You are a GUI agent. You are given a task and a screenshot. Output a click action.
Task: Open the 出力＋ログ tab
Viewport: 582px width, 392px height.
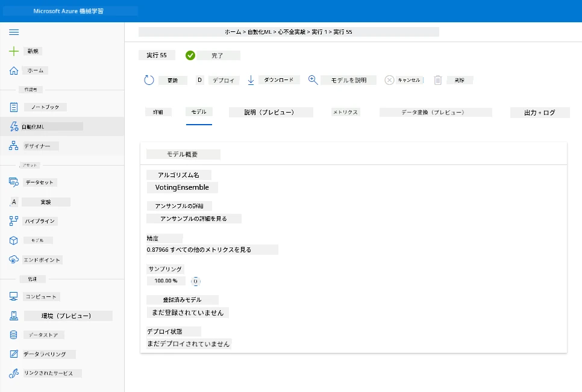(540, 113)
